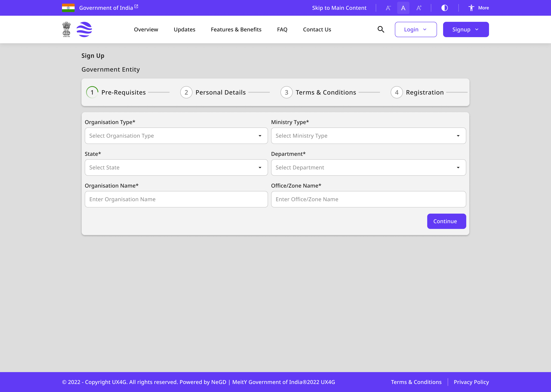Select step 2 Personal Details
The height and width of the screenshot is (392, 551).
pos(213,92)
